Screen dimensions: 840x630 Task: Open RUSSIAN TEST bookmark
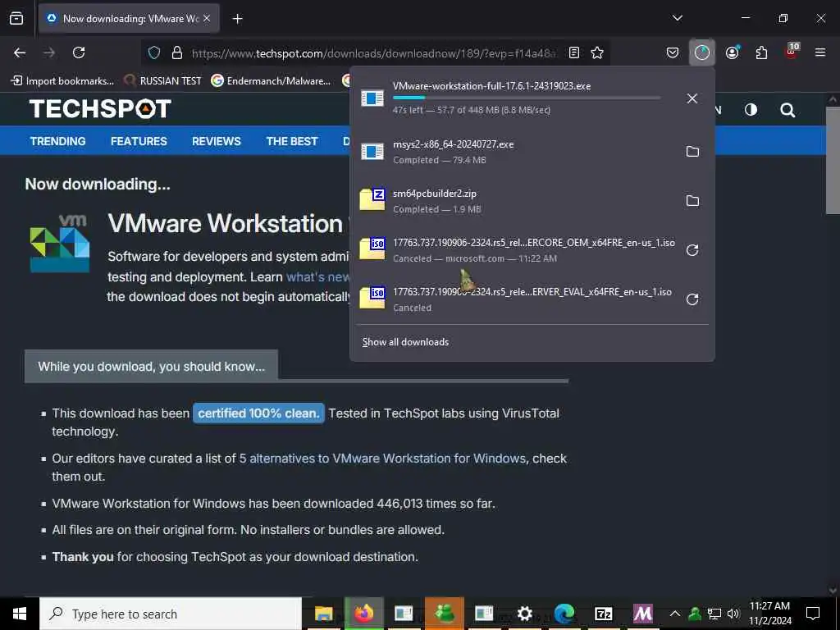pyautogui.click(x=162, y=81)
